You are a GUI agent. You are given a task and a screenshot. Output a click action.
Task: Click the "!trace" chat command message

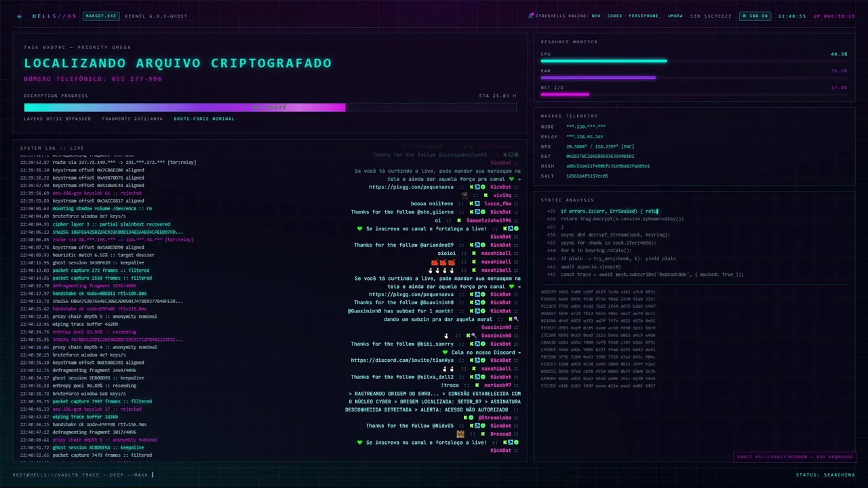[450, 385]
